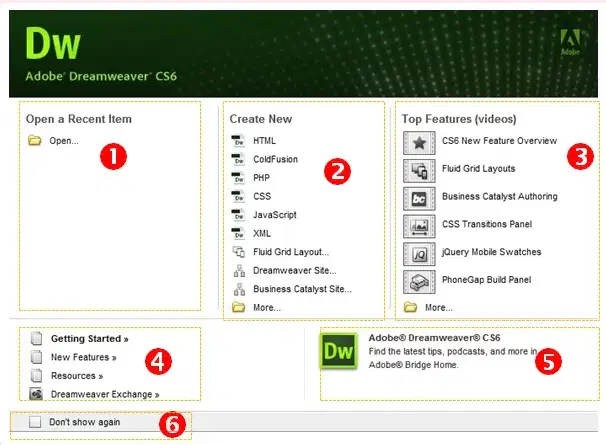The image size is (606, 445).
Task: Open the Fluid Grid Layouts video link
Action: (x=478, y=169)
